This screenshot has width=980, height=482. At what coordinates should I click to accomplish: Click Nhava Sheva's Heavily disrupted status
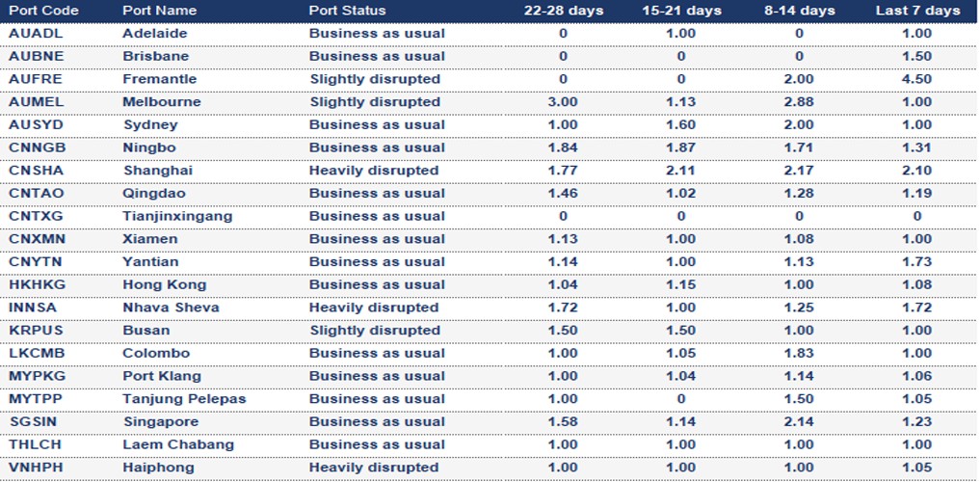coord(374,308)
